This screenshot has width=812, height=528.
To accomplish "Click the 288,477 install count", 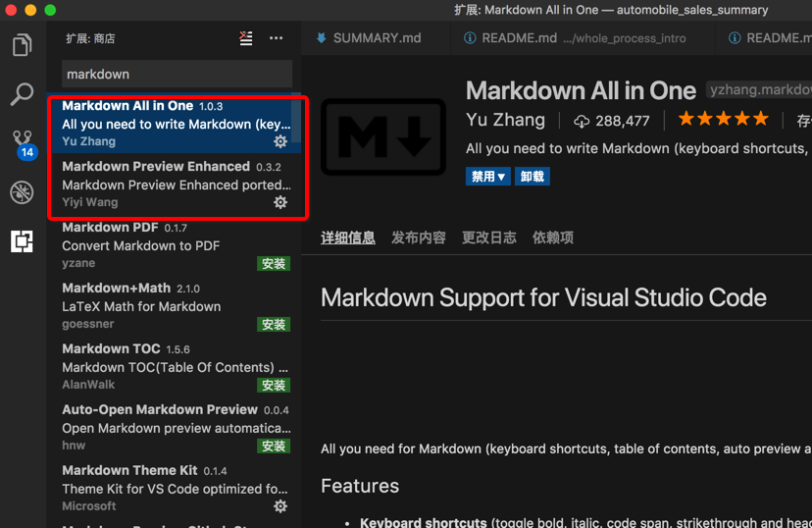I will (x=623, y=122).
